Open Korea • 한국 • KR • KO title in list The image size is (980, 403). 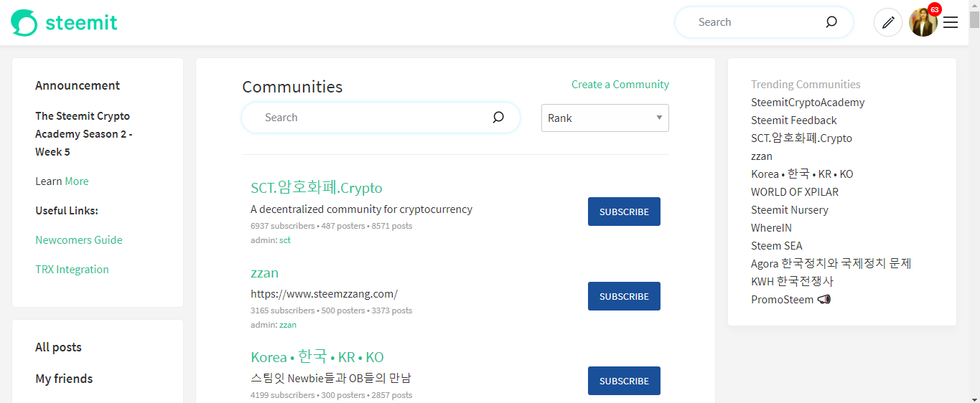(x=317, y=357)
